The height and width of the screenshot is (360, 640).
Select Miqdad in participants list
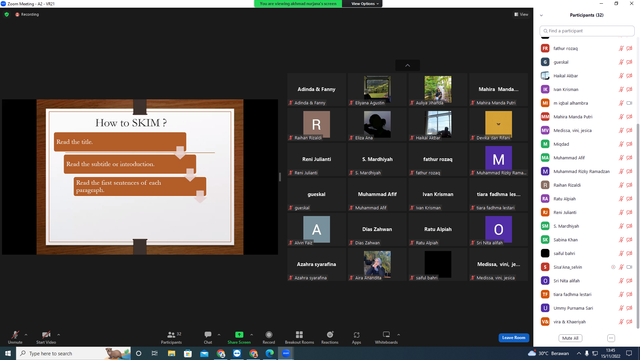tap(586, 144)
